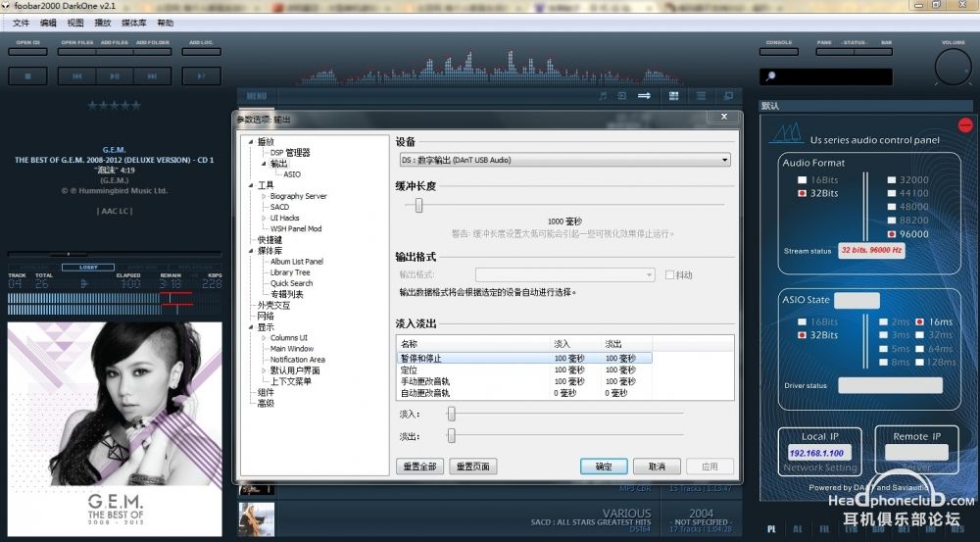Click the OPEN FILES button
This screenshot has width=980, height=542.
coord(76,51)
